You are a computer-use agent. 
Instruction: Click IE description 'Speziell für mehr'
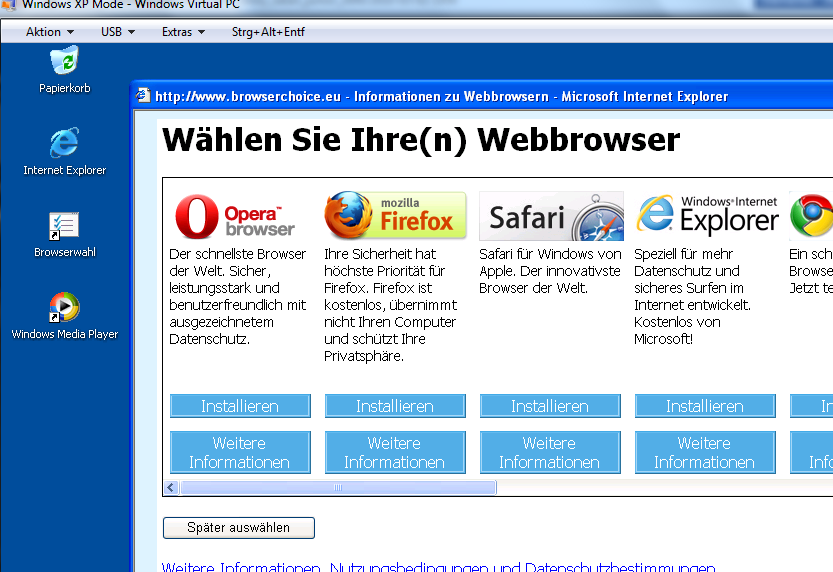point(684,254)
